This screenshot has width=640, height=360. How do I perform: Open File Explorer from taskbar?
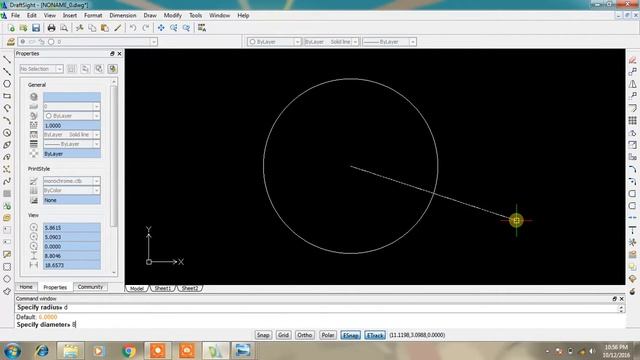[x=70, y=351]
